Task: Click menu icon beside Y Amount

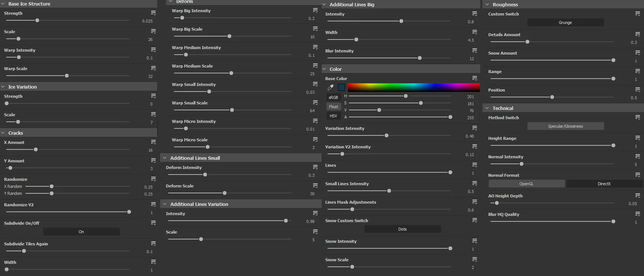Action: coord(153,161)
